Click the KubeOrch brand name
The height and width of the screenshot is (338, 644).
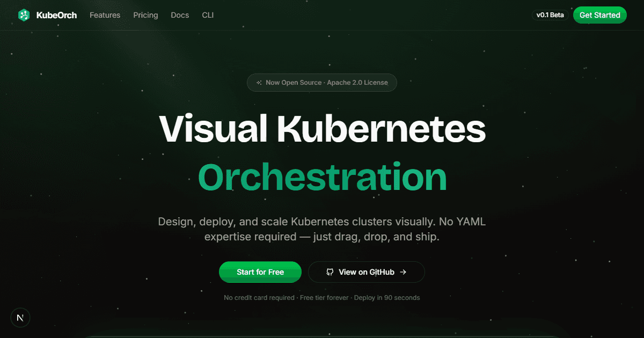[x=56, y=15]
